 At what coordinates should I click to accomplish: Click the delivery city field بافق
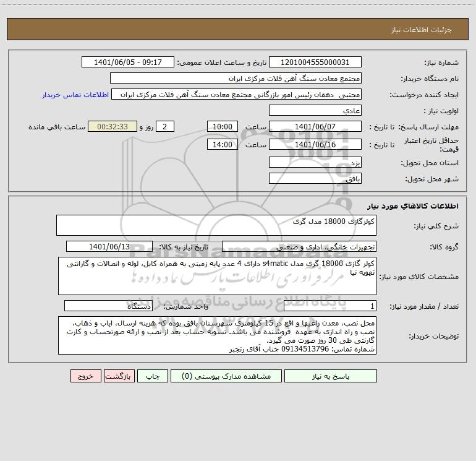pos(315,178)
